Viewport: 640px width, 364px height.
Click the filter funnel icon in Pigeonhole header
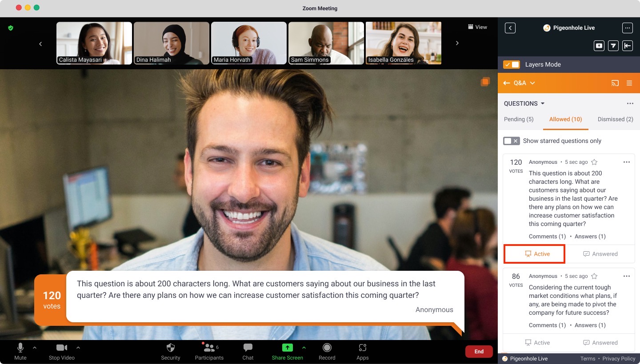[x=613, y=45]
